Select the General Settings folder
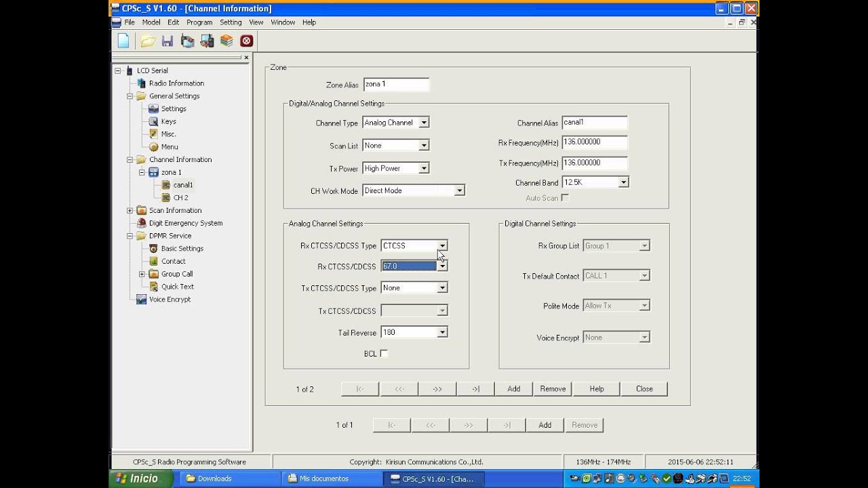This screenshot has width=868, height=488. pos(174,96)
